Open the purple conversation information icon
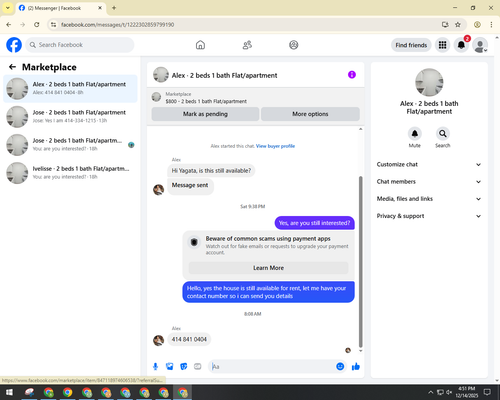This screenshot has width=500, height=400. point(352,75)
